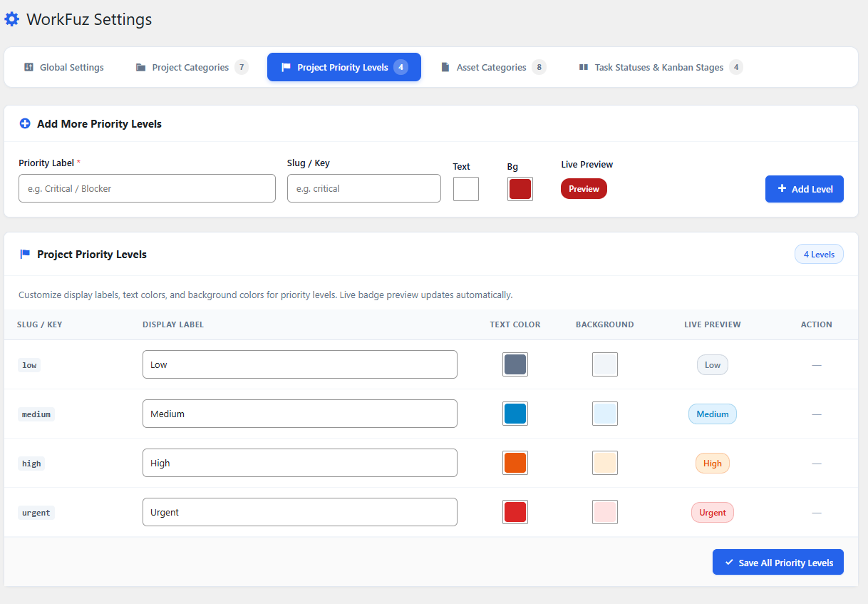The width and height of the screenshot is (868, 604).
Task: Click the flag icon beside Project Priority Levels heading
Action: coord(25,254)
